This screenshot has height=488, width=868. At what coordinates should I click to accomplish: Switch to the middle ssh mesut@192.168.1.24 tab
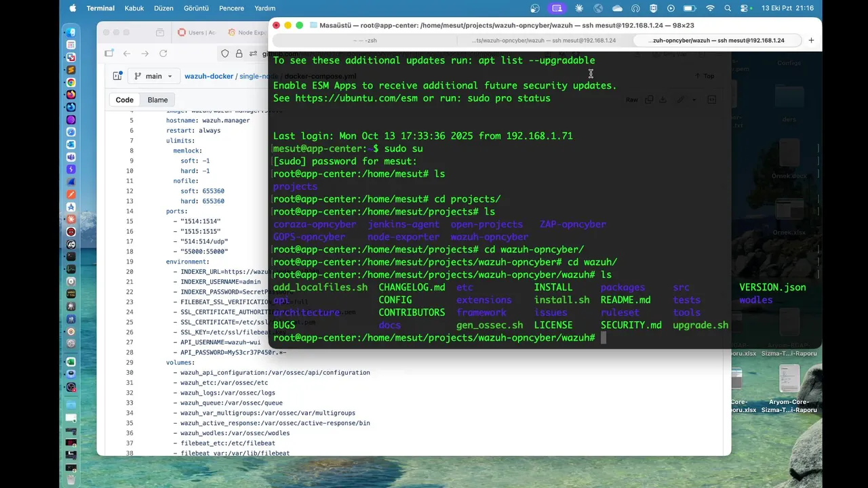[544, 41]
